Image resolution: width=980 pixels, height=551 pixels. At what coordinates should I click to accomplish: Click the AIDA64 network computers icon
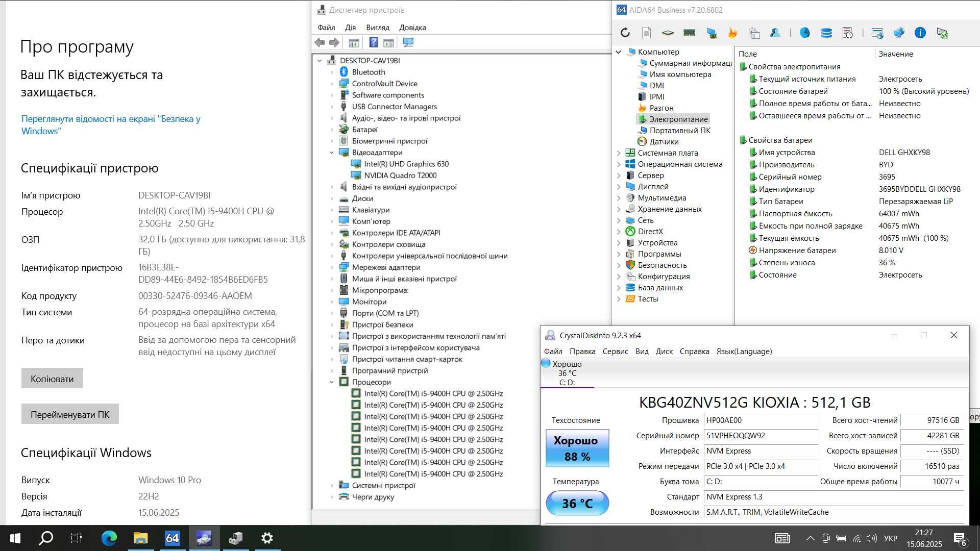click(x=899, y=33)
